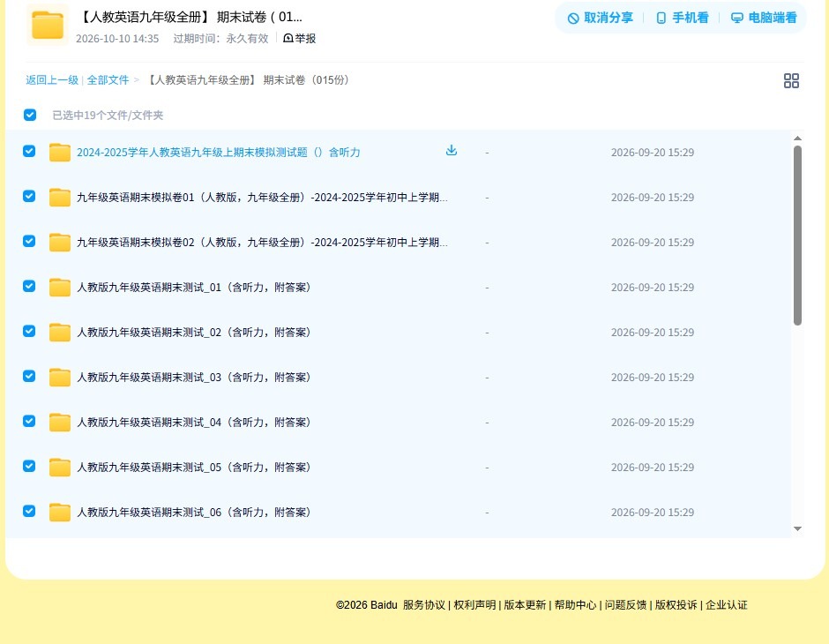Viewport: 829px width, 644px height.
Task: Open 问题反馈 footer link
Action: coord(625,605)
